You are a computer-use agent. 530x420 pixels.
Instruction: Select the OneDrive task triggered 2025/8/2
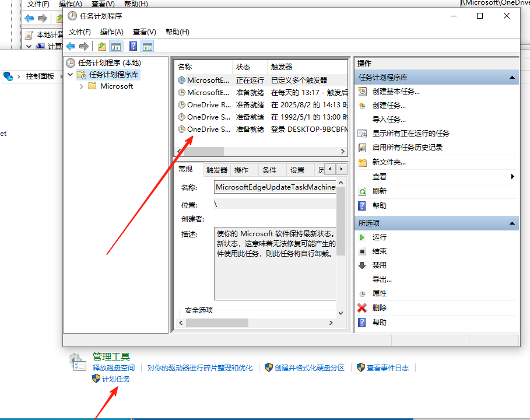[x=262, y=105]
